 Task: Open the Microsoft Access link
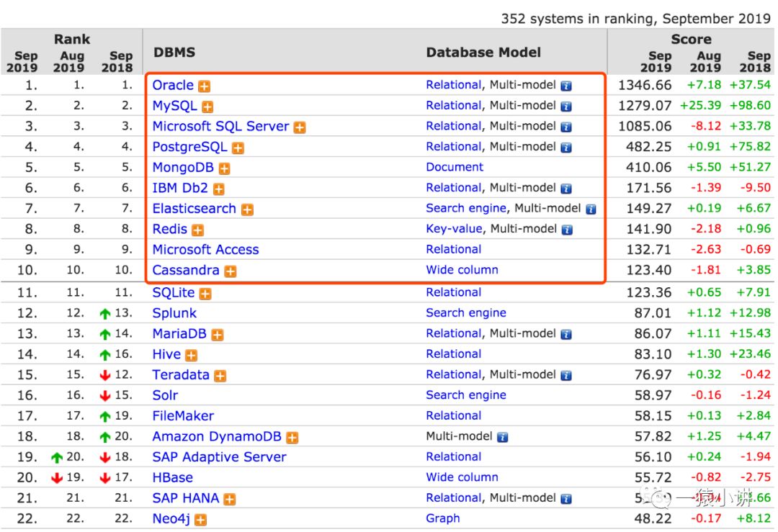205,250
